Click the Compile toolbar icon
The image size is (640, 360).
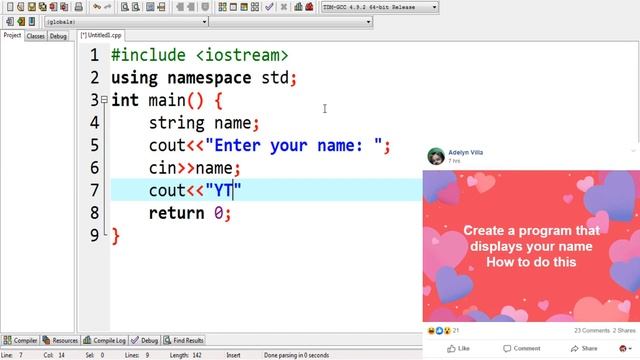222,7
